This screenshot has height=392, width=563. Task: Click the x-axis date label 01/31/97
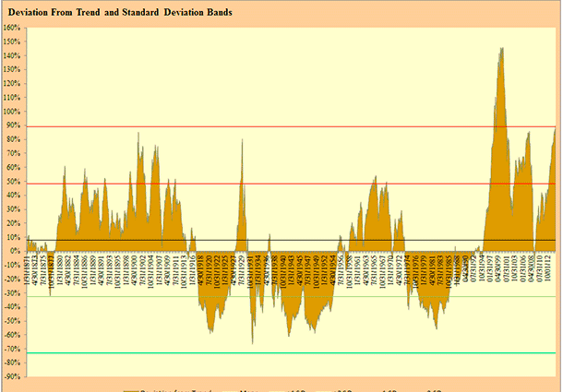coord(490,268)
